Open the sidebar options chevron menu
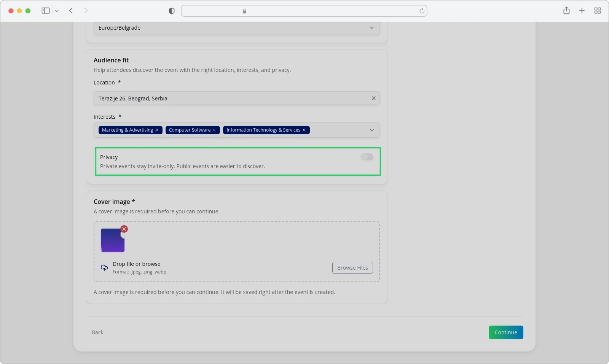609x364 pixels. tap(57, 11)
